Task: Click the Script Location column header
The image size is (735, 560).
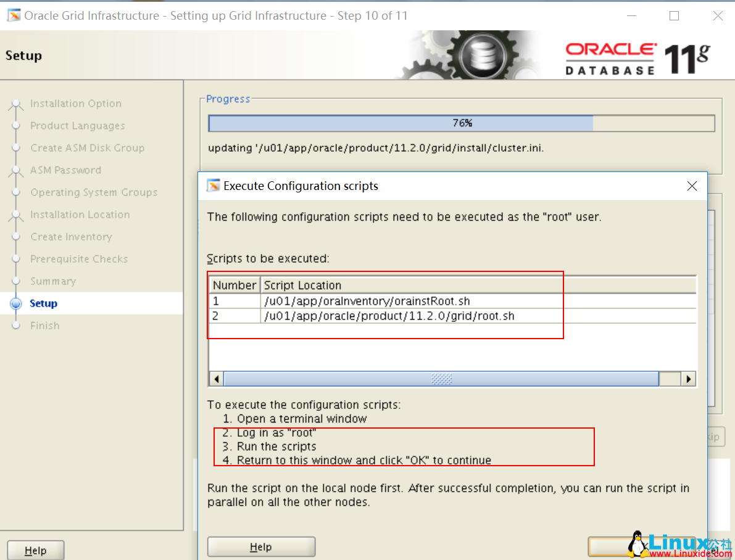Action: (x=302, y=285)
